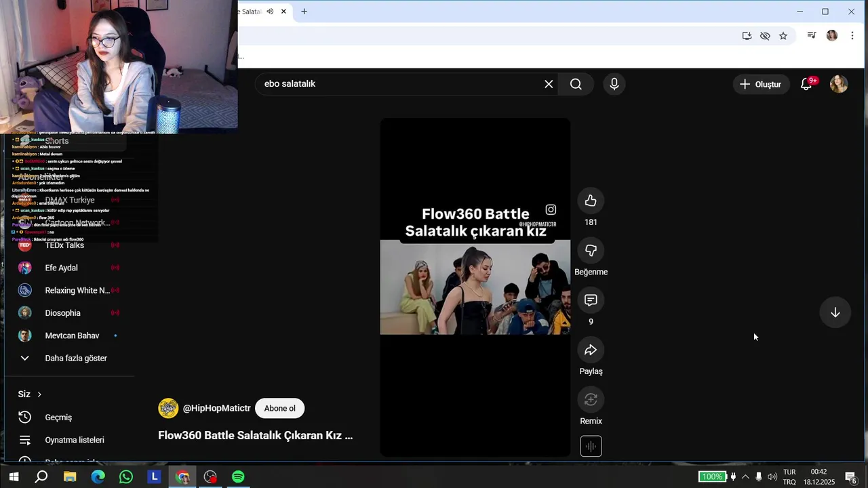Image resolution: width=868 pixels, height=488 pixels.
Task: Open Windows notification center
Action: [851, 477]
